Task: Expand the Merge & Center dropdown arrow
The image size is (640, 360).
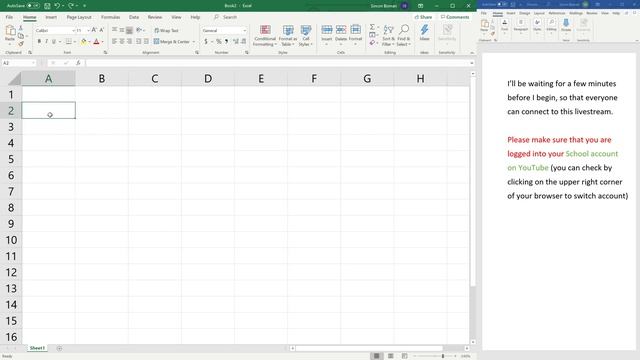Action: pos(193,42)
